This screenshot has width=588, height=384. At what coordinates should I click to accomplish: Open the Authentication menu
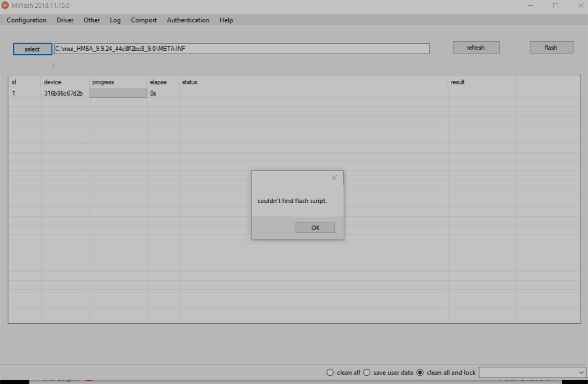tap(188, 20)
